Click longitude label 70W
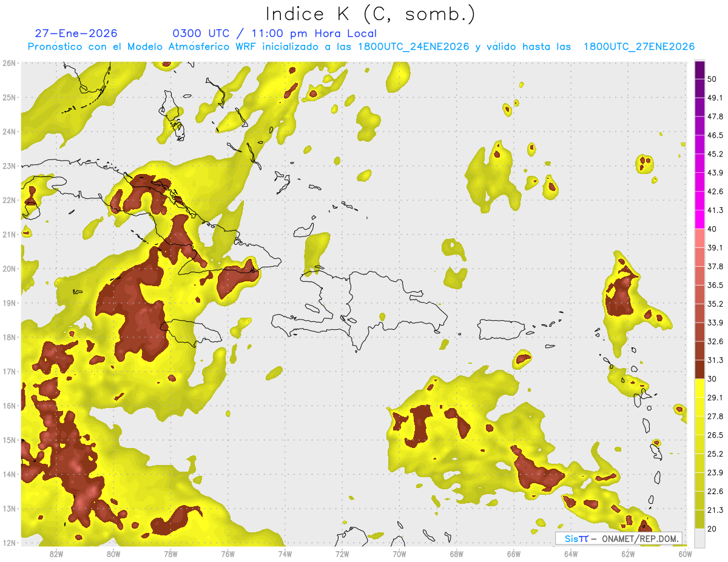Image resolution: width=728 pixels, height=562 pixels. [x=399, y=554]
